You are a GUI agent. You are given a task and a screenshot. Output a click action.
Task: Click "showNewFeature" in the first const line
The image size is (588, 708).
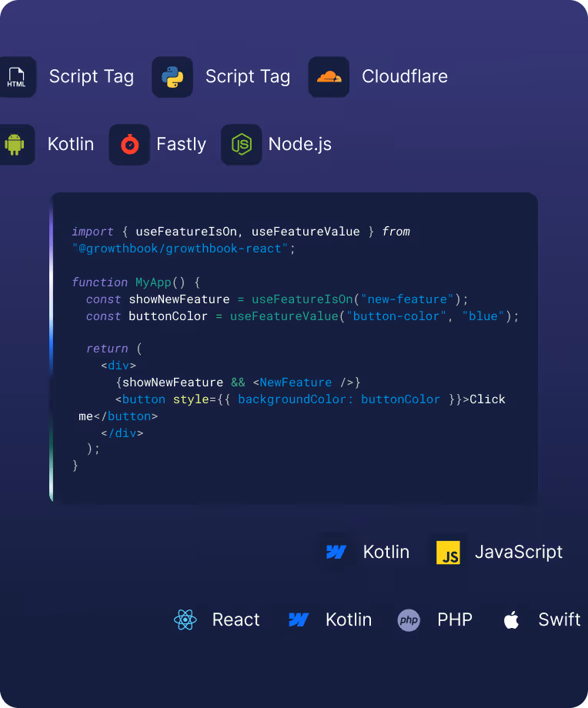tap(179, 299)
